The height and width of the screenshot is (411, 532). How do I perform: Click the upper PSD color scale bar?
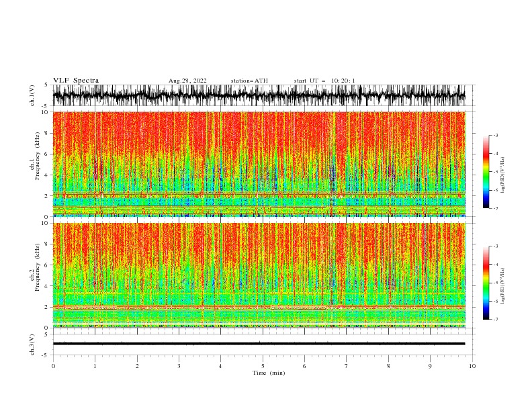[486, 172]
